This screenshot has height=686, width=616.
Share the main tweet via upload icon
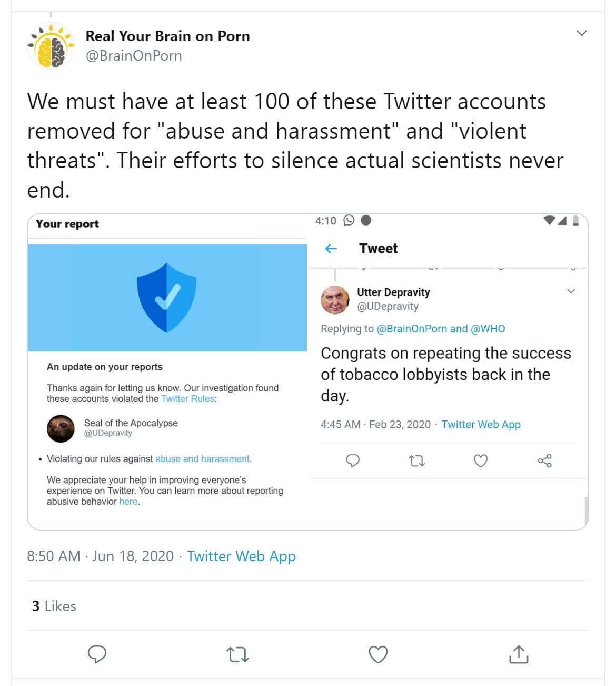pyautogui.click(x=519, y=654)
